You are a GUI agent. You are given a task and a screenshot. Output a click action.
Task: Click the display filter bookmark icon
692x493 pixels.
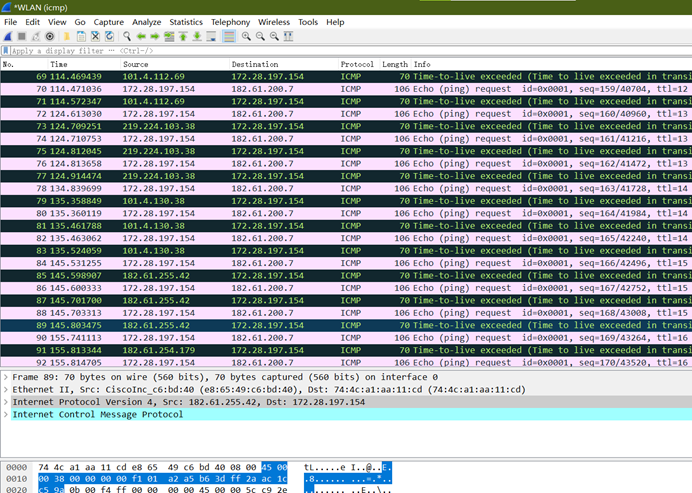coord(6,50)
